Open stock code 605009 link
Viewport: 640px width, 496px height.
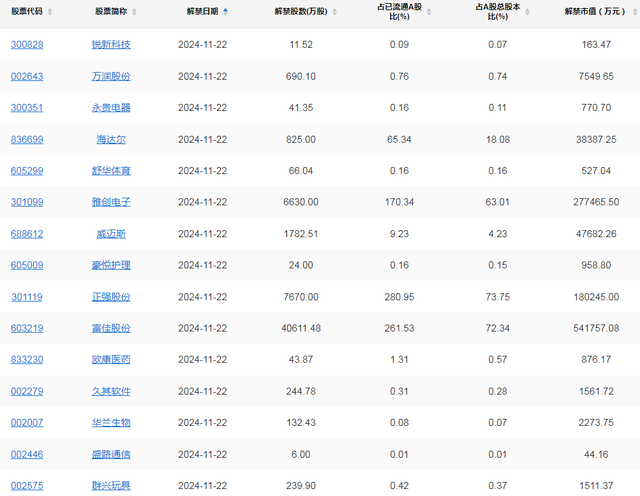27,265
